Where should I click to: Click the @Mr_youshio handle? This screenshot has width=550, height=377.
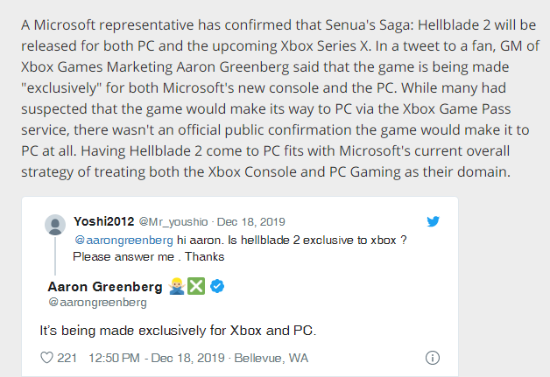[173, 222]
